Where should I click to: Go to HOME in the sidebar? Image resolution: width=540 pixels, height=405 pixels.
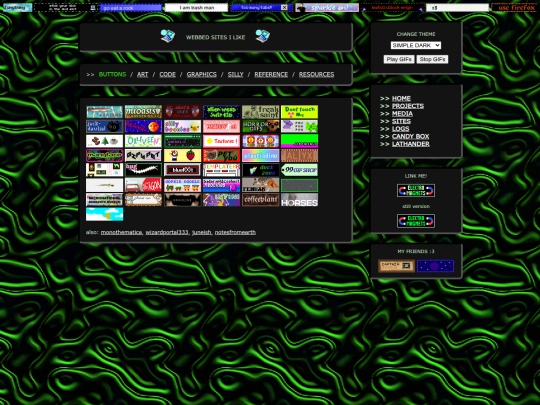(x=401, y=98)
